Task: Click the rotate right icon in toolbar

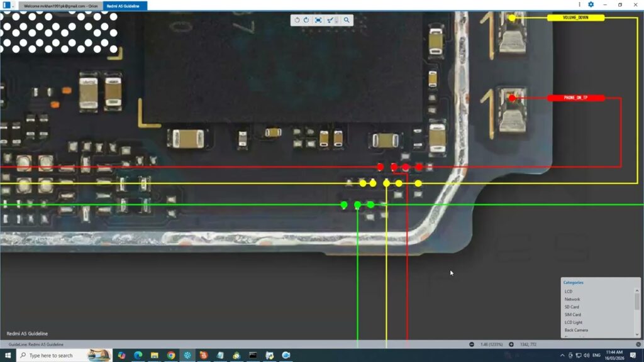Action: (306, 20)
